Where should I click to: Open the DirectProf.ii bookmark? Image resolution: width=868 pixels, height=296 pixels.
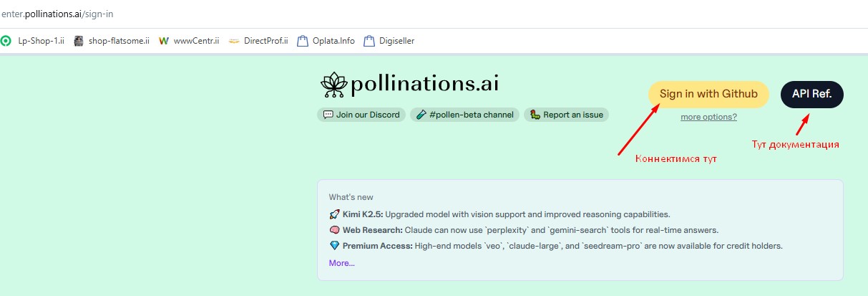click(258, 41)
